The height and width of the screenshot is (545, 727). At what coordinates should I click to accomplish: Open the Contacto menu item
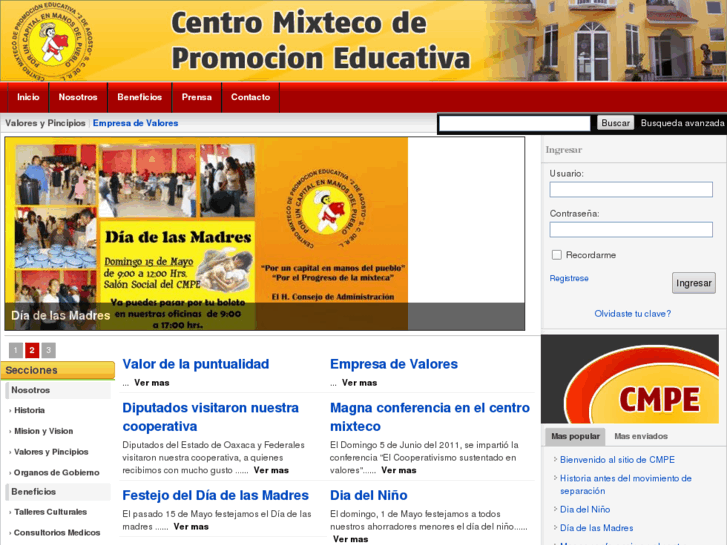250,97
